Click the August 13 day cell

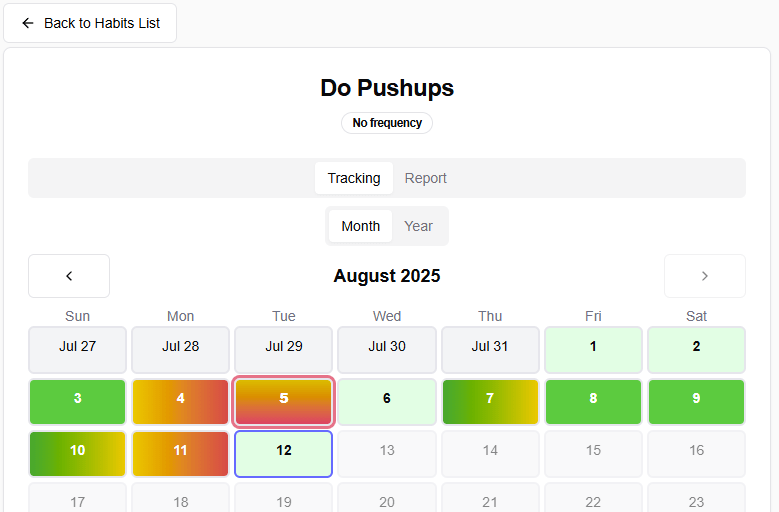387,454
